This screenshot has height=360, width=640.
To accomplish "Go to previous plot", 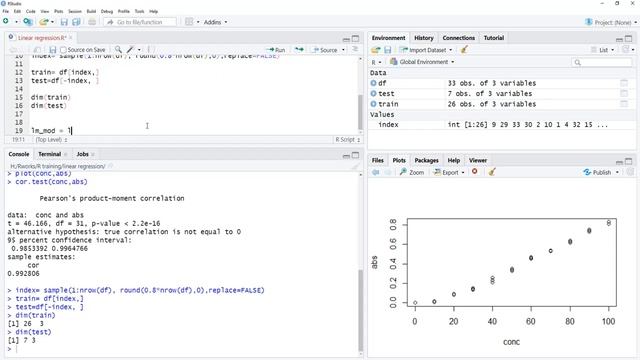I will [376, 172].
